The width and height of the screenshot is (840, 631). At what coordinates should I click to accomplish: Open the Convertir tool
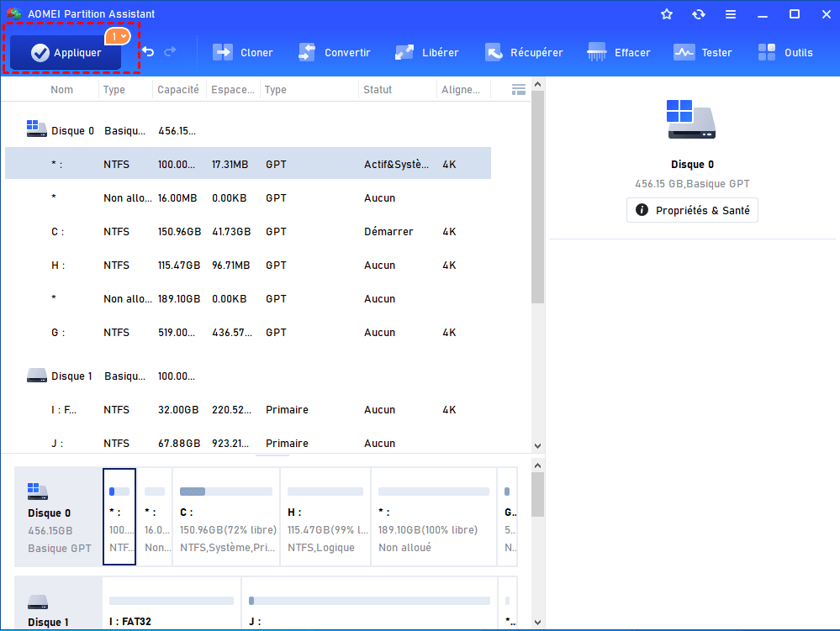tap(335, 52)
